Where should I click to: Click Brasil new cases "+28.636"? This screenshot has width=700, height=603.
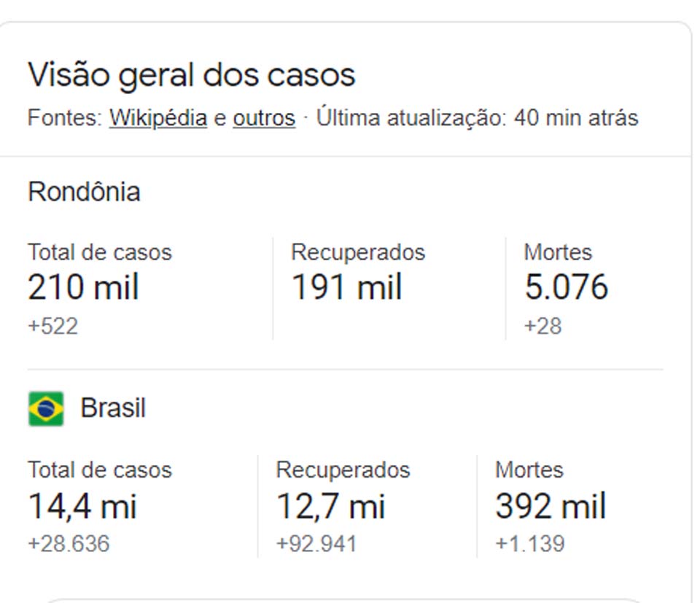[69, 544]
